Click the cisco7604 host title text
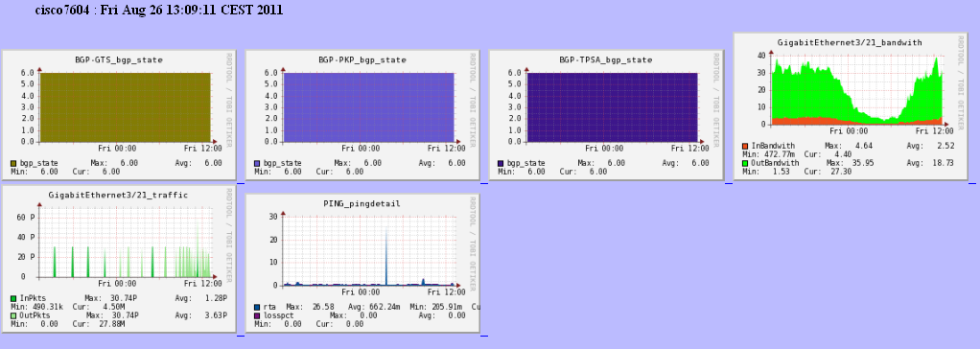 pyautogui.click(x=63, y=10)
